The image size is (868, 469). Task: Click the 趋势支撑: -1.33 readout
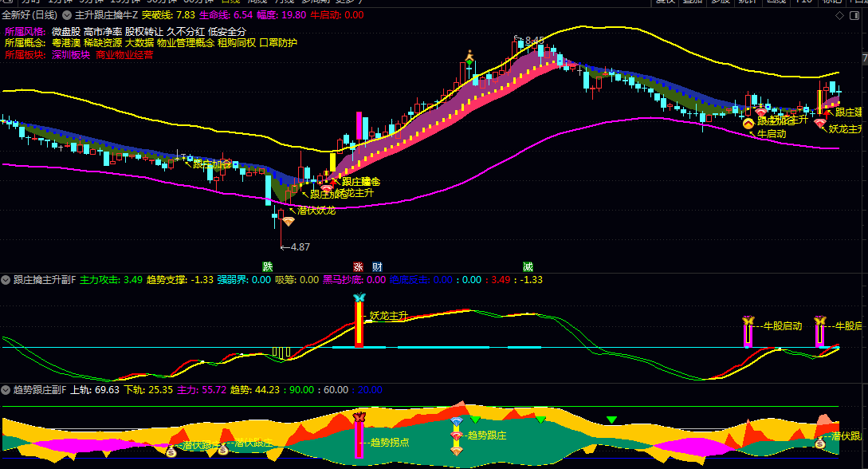(180, 280)
